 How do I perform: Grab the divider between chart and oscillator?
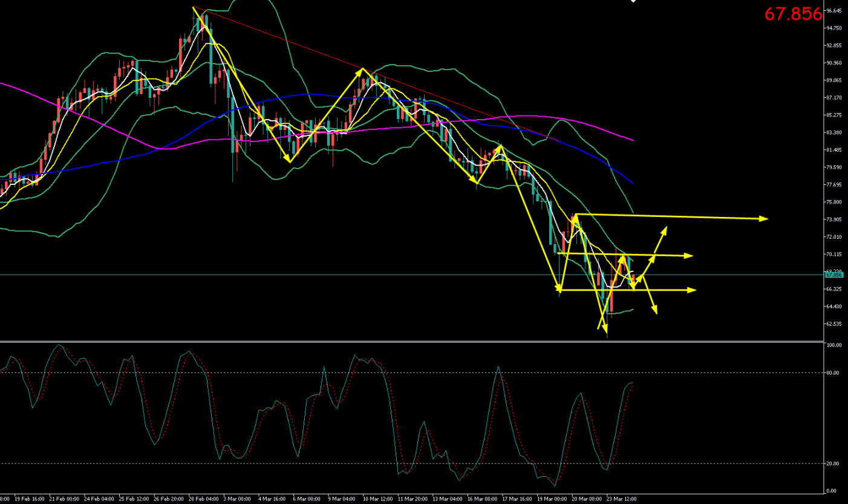coord(411,342)
